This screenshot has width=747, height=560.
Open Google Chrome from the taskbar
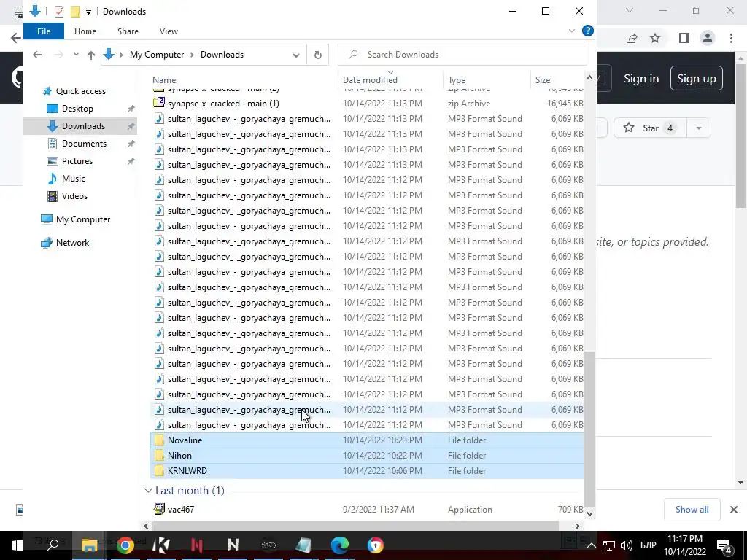click(x=125, y=545)
